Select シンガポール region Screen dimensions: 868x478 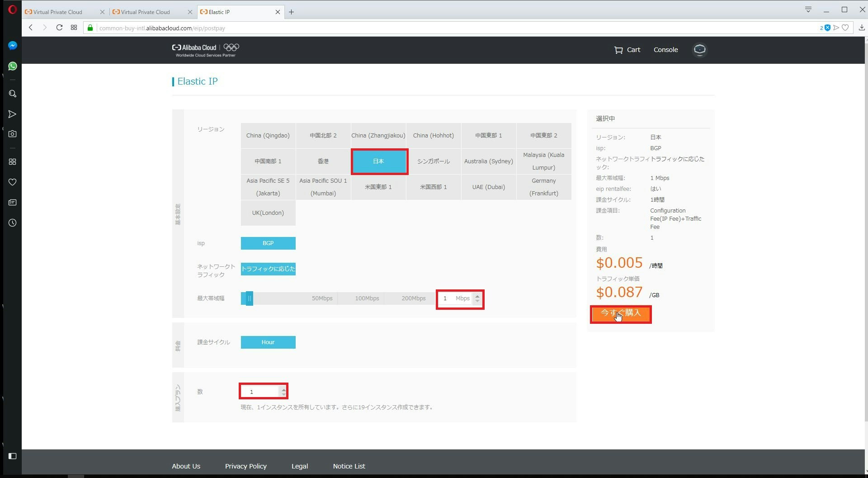tap(434, 161)
